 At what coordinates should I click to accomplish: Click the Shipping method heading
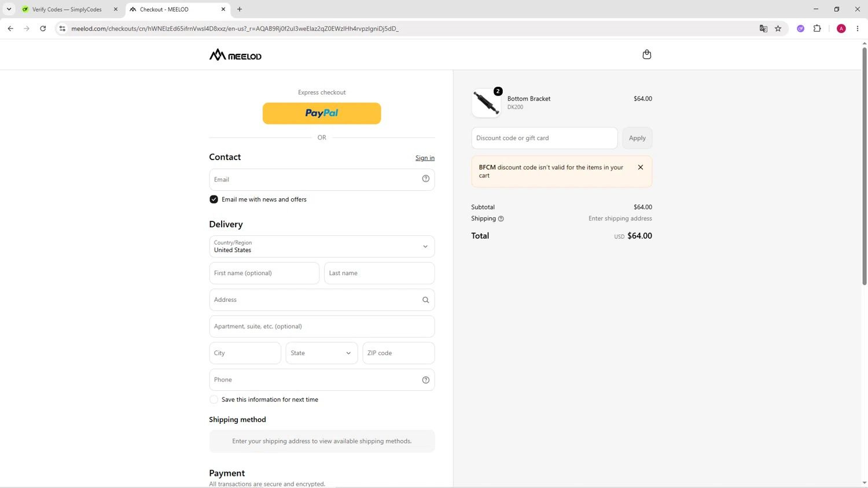[237, 420]
